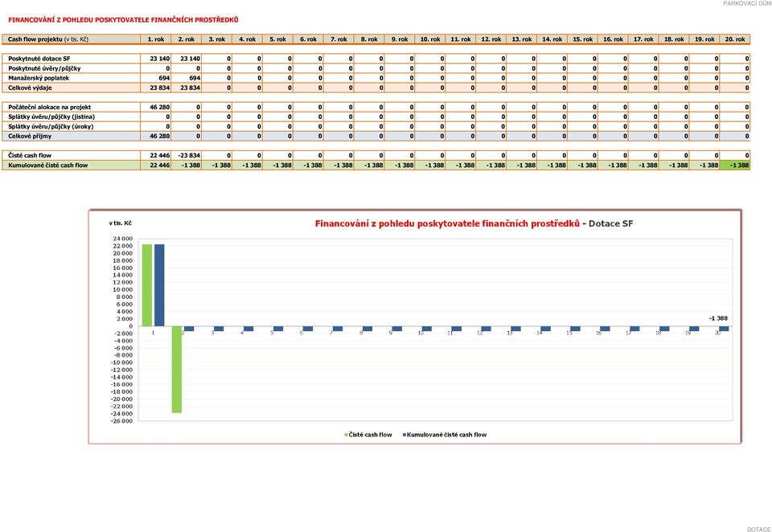The height and width of the screenshot is (532, 772).
Task: Select Kumulované čisté cash flow value in 10. rok
Action: click(x=434, y=166)
